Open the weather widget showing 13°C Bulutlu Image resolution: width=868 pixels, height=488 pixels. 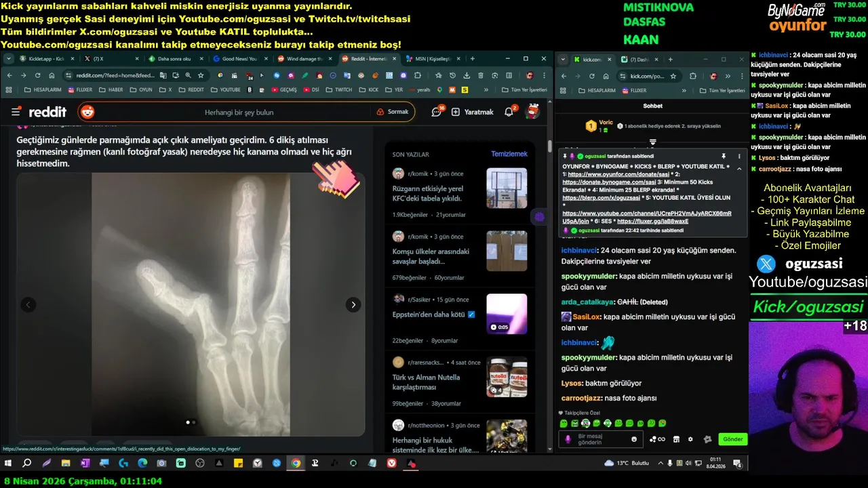627,464
